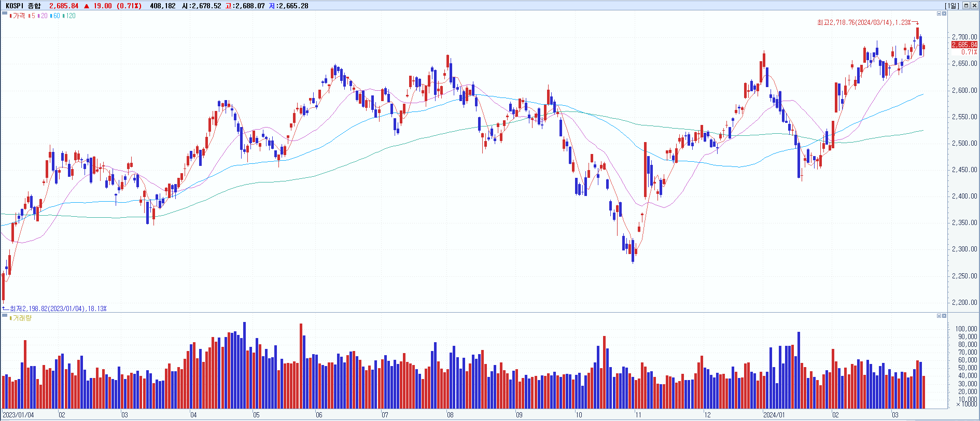Image resolution: width=980 pixels, height=421 pixels.
Task: Click the 가격 price legend label
Action: [x=17, y=16]
